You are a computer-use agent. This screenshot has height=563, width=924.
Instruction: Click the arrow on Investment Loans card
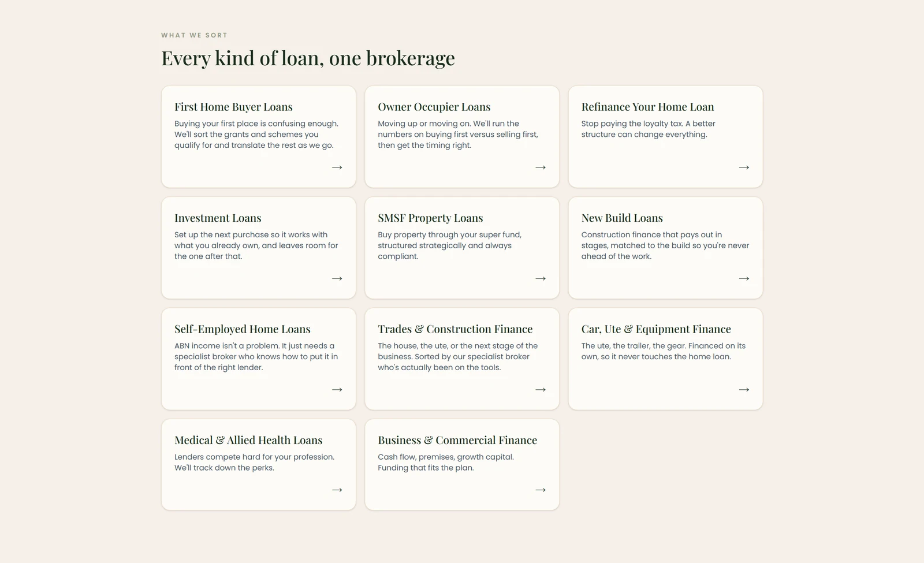[x=337, y=278]
